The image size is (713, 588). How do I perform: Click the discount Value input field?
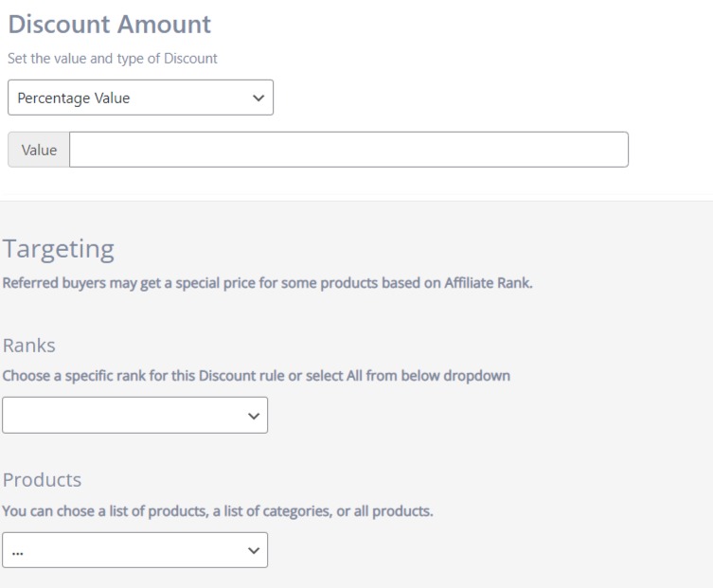[348, 150]
